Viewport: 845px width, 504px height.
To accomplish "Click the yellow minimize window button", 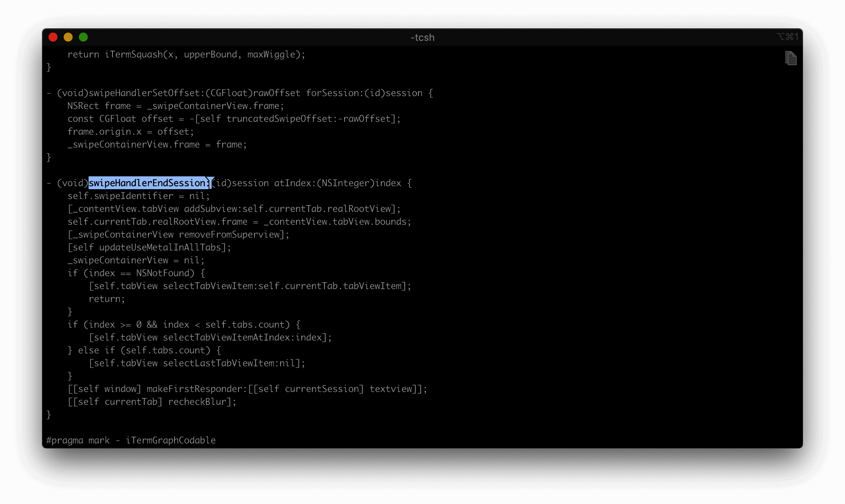I will 68,37.
